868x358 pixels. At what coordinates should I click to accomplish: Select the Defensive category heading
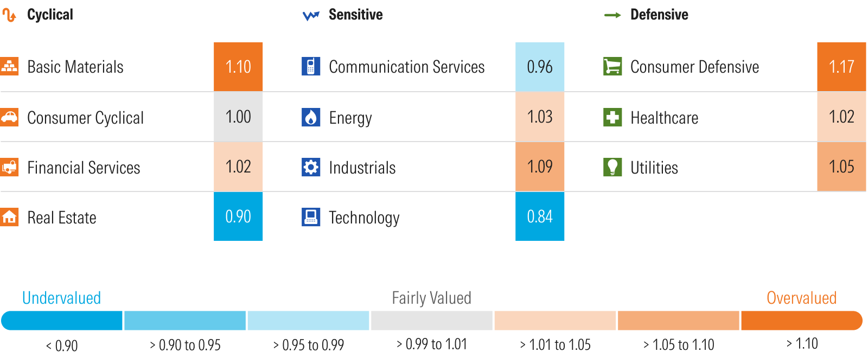(x=659, y=15)
